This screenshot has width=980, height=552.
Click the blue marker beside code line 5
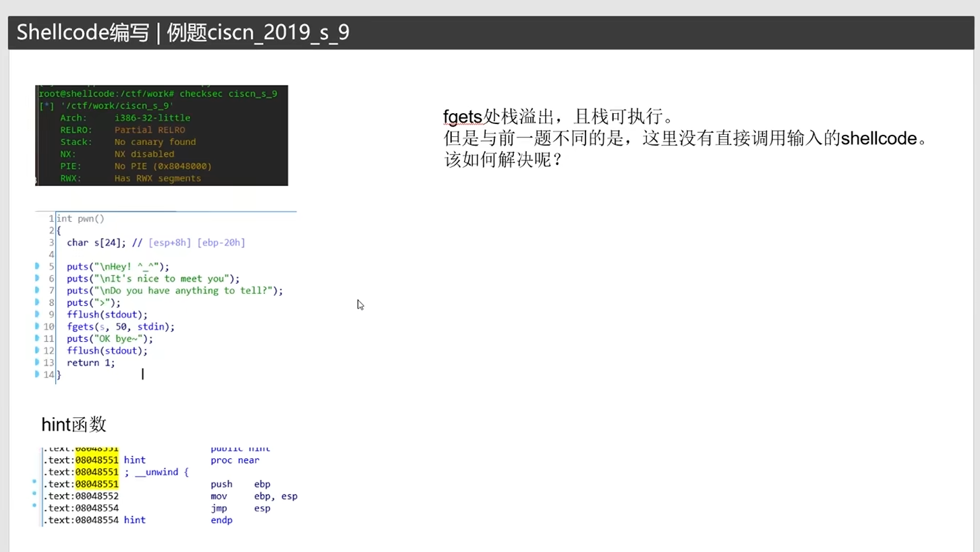point(38,266)
